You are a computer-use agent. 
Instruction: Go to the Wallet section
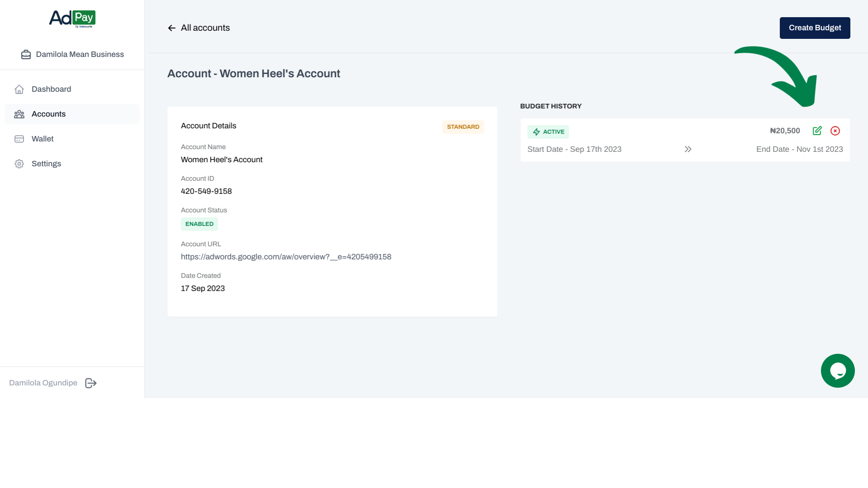coord(42,139)
